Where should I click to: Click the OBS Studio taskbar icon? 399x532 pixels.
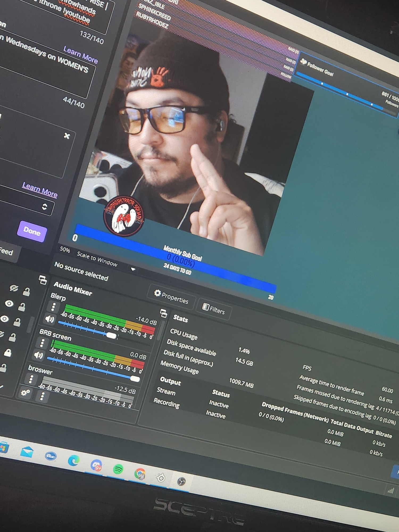click(x=181, y=481)
